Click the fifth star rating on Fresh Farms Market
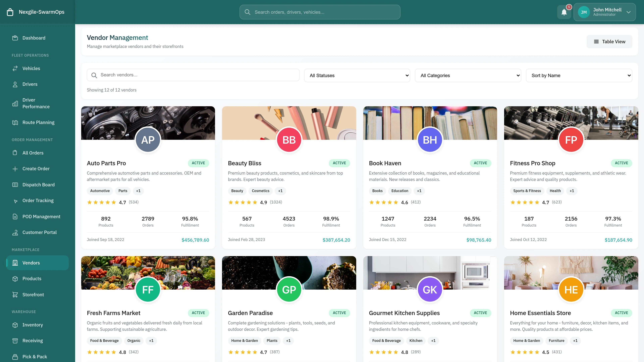Image resolution: width=644 pixels, height=362 pixels. pyautogui.click(x=114, y=352)
